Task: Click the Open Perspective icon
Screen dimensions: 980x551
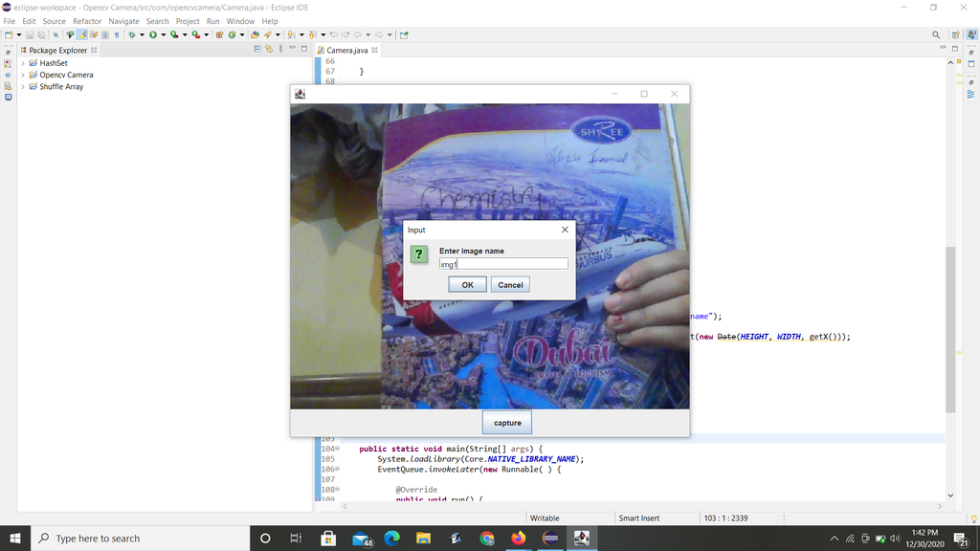Action: pos(956,35)
